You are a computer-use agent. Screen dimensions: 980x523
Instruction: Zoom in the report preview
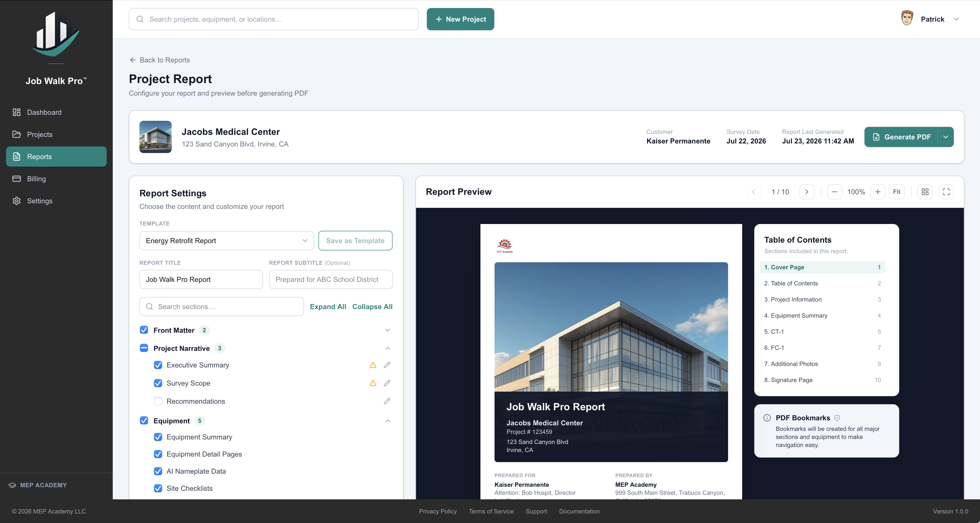[x=878, y=192]
